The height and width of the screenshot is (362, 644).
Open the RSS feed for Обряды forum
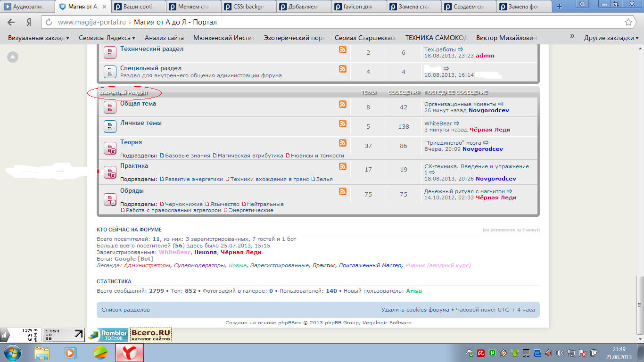343,191
